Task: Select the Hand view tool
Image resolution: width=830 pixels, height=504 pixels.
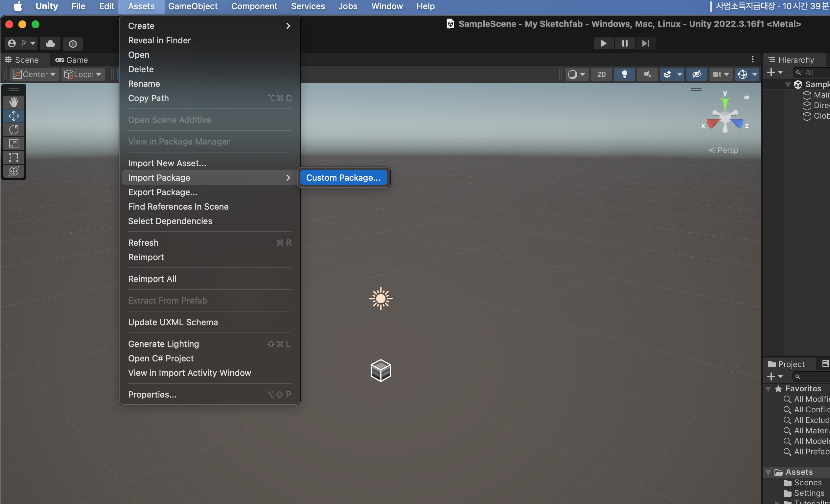Action: tap(13, 102)
